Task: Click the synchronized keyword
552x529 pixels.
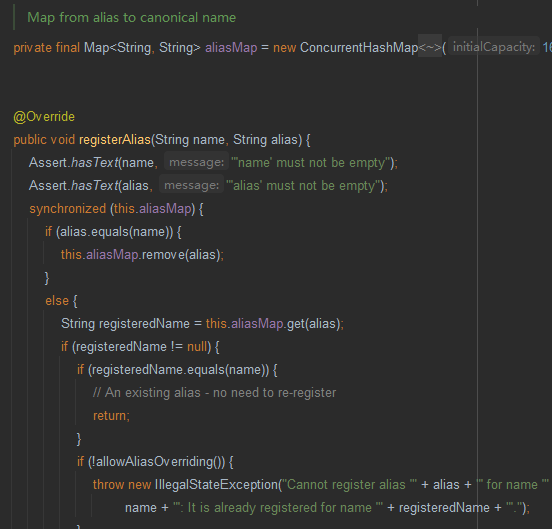Action: tap(68, 209)
